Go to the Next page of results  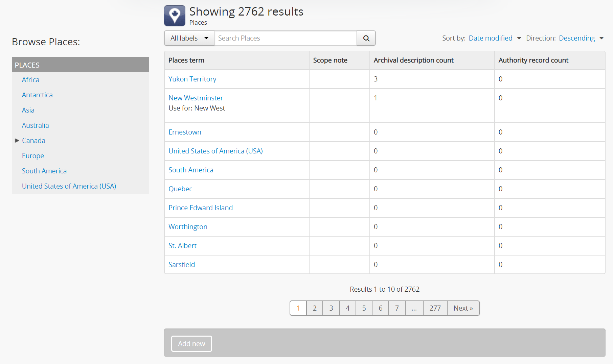pos(463,308)
